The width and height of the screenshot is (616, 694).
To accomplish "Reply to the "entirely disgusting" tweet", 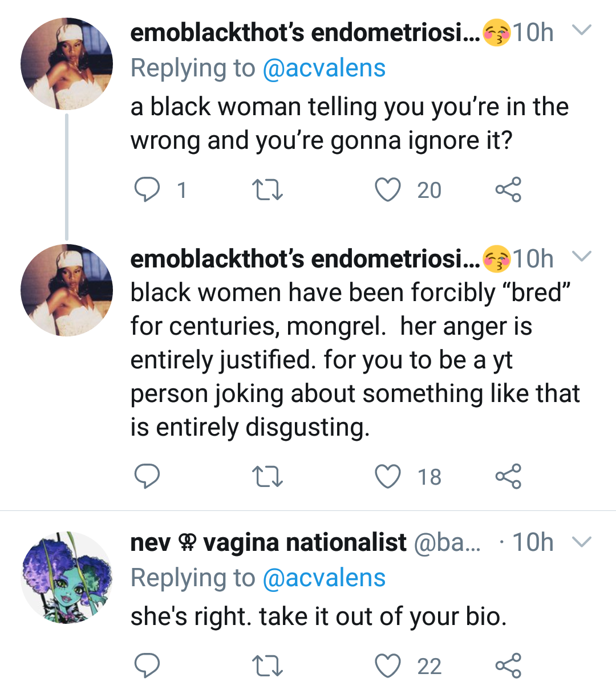I will click(x=147, y=477).
